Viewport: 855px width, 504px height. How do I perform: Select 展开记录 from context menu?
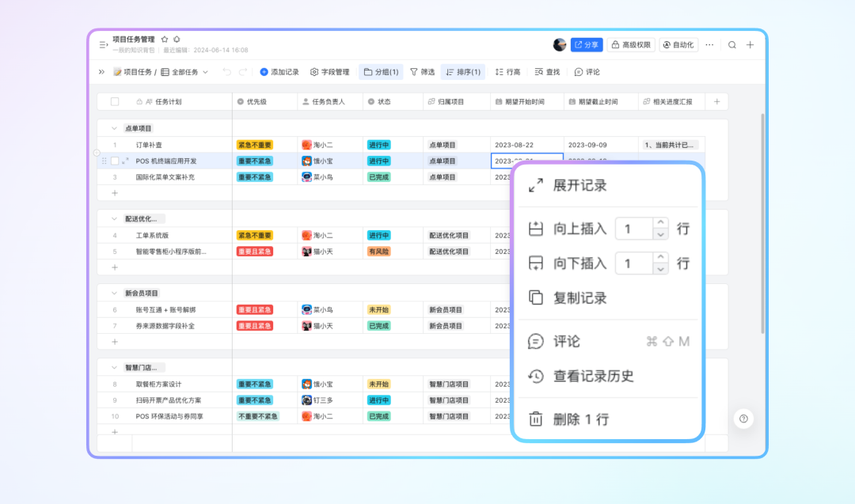pyautogui.click(x=579, y=186)
